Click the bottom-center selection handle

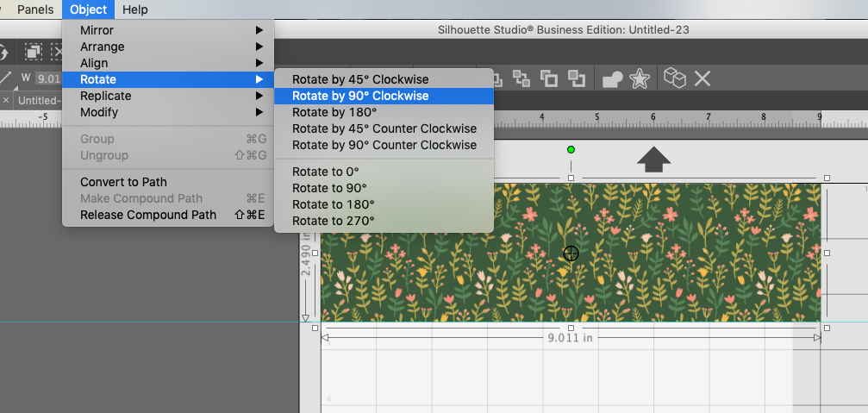coord(571,328)
